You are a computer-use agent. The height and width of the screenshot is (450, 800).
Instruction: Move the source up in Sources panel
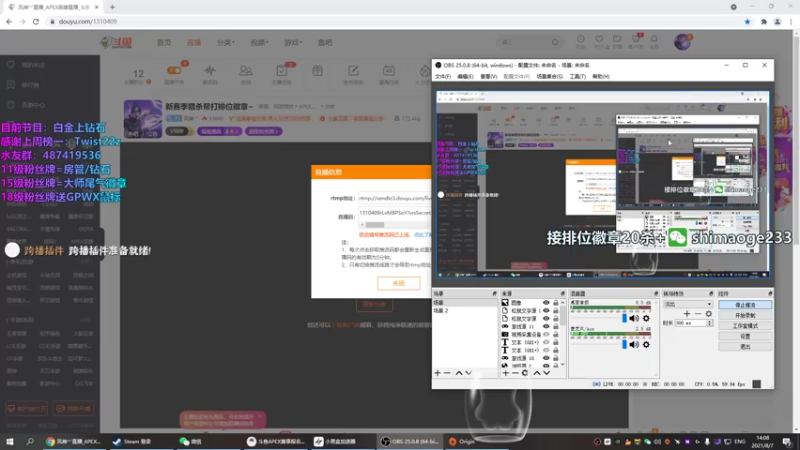point(537,373)
